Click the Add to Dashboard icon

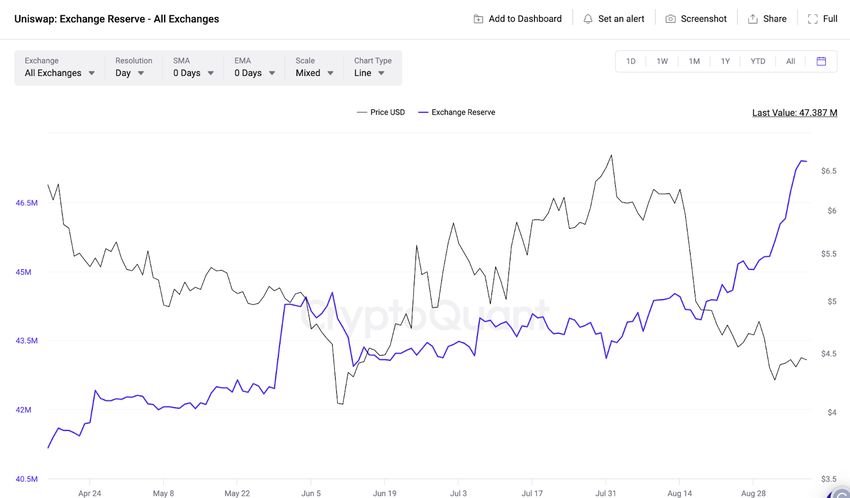pyautogui.click(x=478, y=19)
